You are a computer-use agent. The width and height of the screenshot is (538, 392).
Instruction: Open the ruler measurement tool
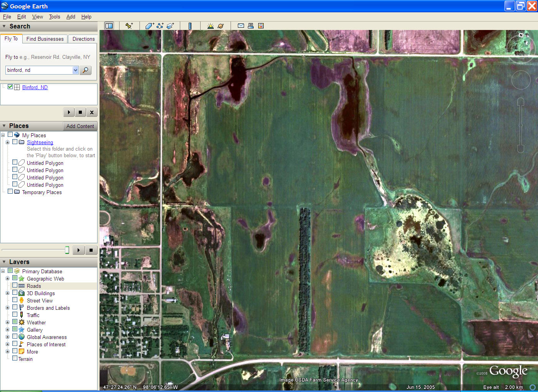(190, 26)
